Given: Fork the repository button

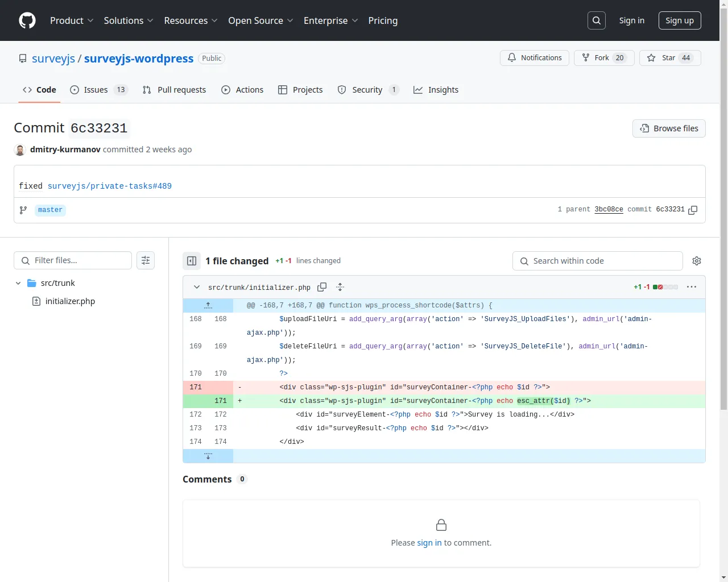Looking at the screenshot, I should [604, 58].
